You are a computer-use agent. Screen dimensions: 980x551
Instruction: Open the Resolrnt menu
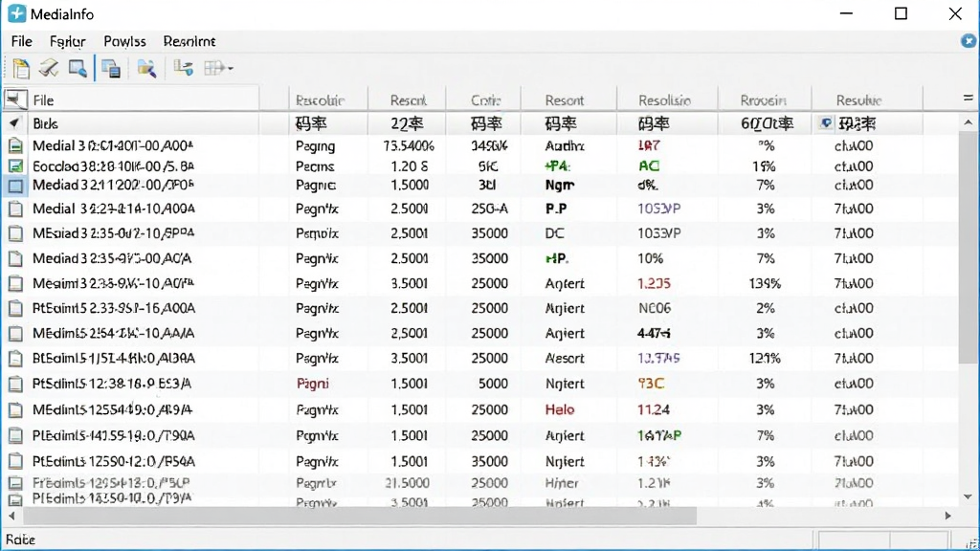tap(189, 41)
